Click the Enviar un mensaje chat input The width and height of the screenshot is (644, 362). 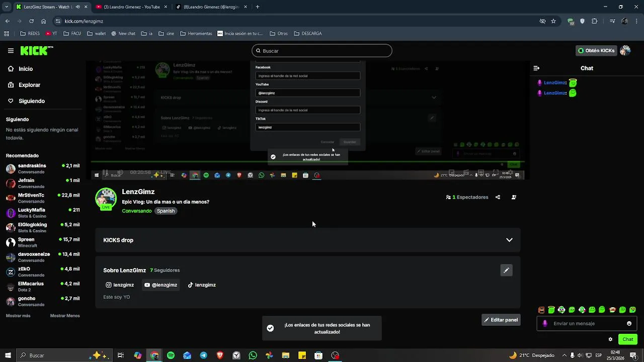[x=587, y=323]
